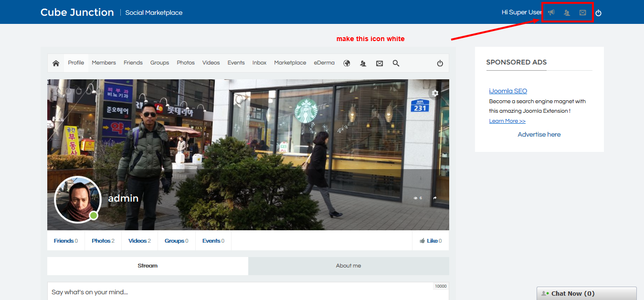Click the friend requests icon in the toolbar
Viewport: 644px width, 300px height.
coord(363,63)
